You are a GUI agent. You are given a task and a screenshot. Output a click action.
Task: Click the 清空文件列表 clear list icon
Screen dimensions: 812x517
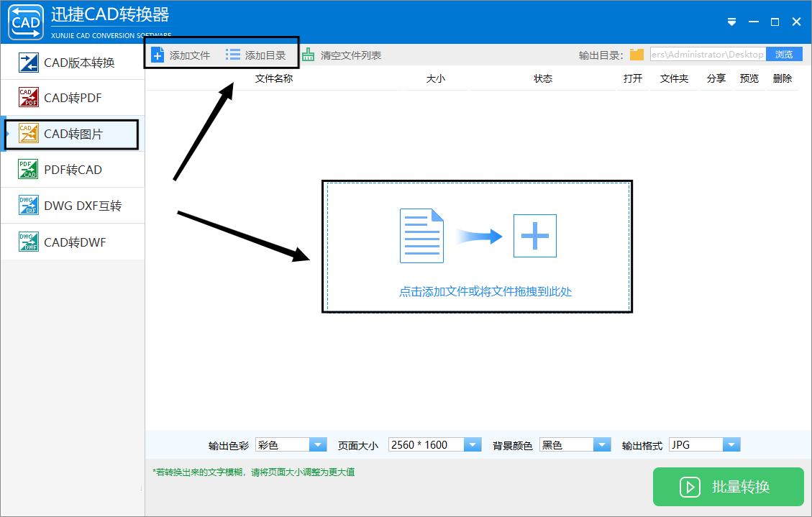coord(307,54)
